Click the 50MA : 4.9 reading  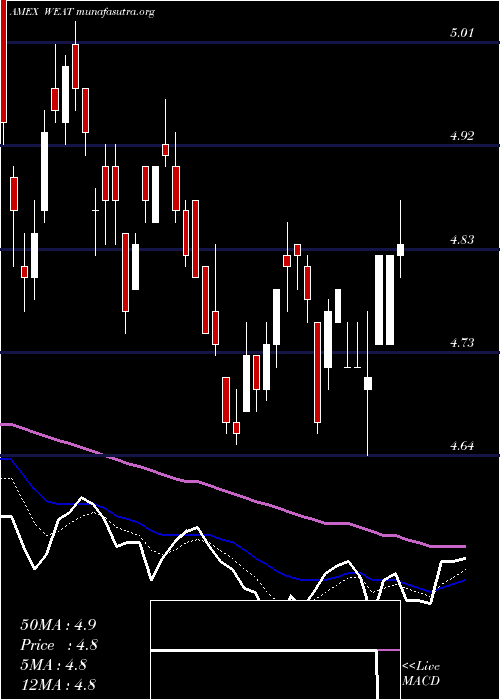pyautogui.click(x=58, y=625)
